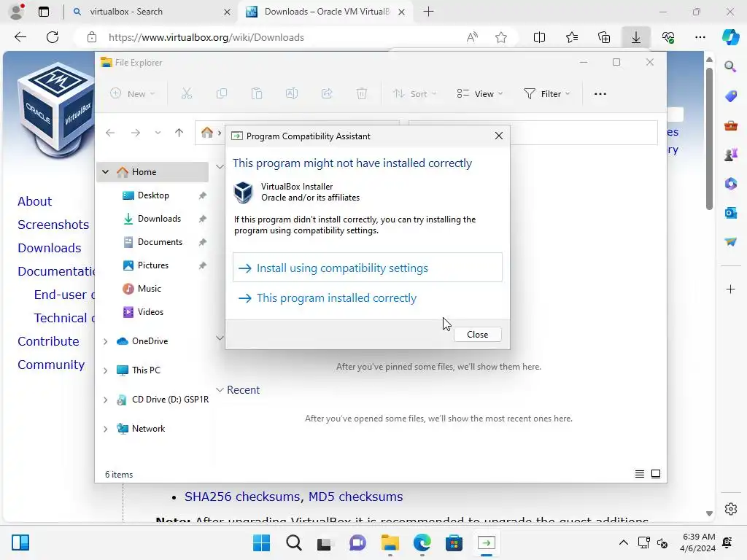Expand the This PC tree node
The height and width of the screenshot is (560, 747).
pyautogui.click(x=105, y=370)
